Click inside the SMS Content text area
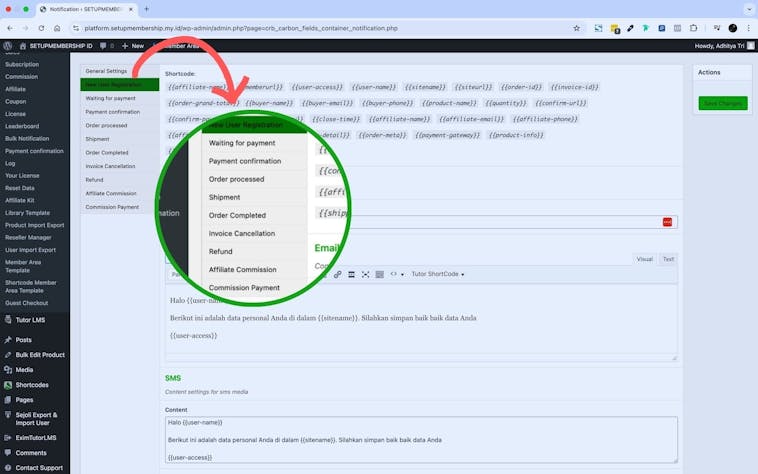Screen dimensions: 758x474 (420, 438)
